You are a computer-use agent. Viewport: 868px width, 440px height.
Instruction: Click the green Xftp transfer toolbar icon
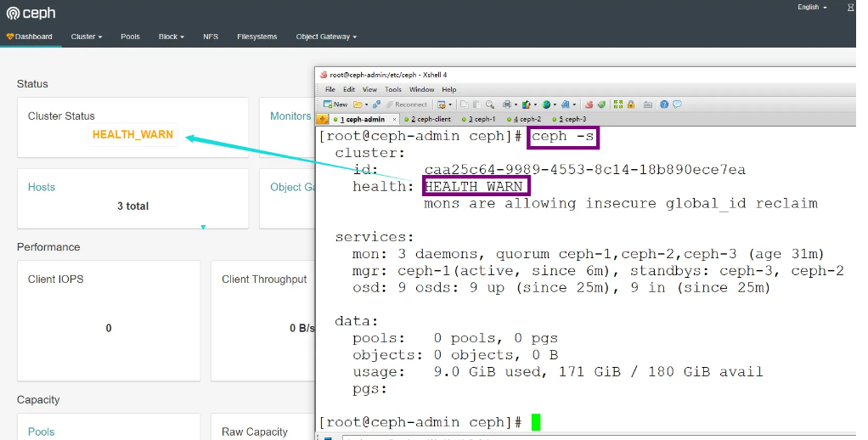coord(601,104)
